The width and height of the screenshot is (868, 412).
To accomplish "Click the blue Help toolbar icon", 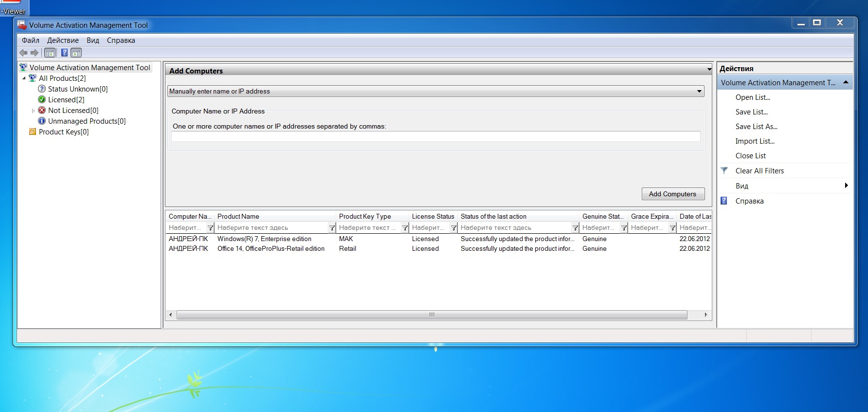I will coord(64,53).
